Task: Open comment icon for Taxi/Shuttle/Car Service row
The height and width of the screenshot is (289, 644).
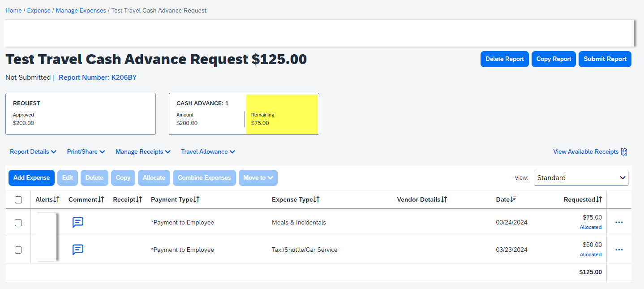Action: coord(78,250)
